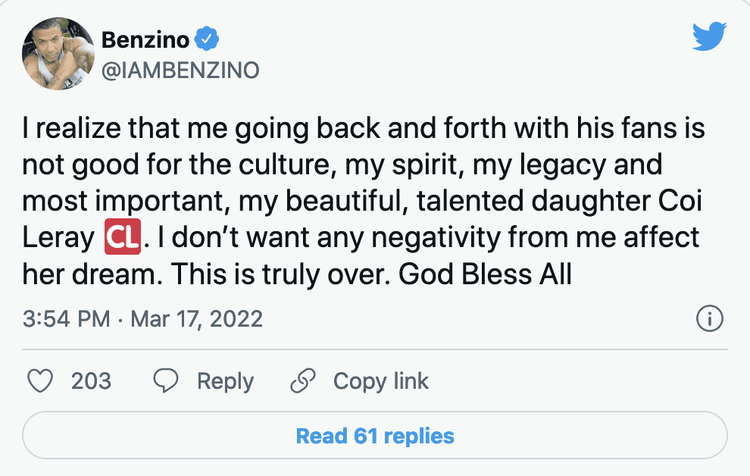
Task: Open the Benzino display name link
Action: pyautogui.click(x=145, y=40)
